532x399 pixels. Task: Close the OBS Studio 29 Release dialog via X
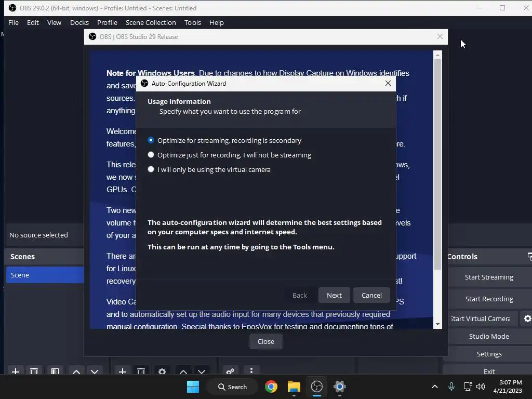(x=440, y=36)
